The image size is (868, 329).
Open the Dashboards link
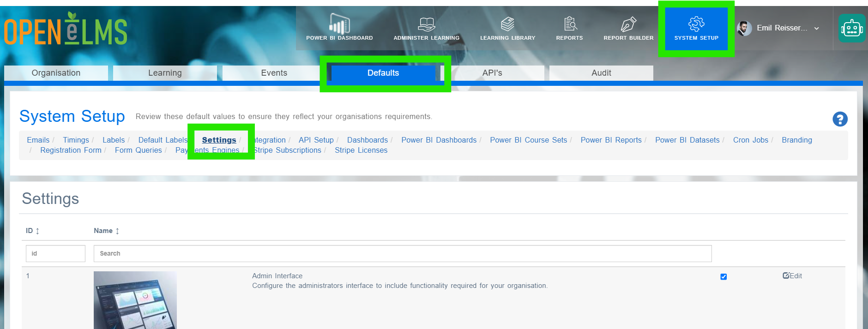pyautogui.click(x=368, y=140)
